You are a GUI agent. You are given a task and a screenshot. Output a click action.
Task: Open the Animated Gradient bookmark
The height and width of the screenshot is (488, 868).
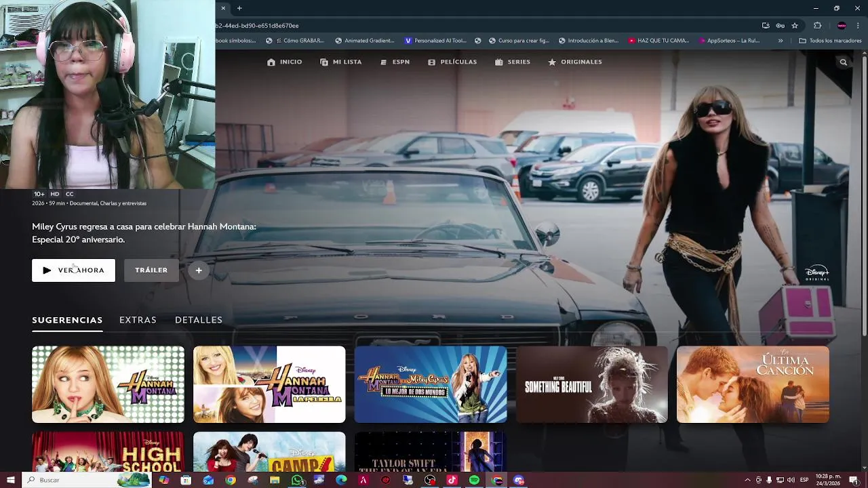pos(365,41)
